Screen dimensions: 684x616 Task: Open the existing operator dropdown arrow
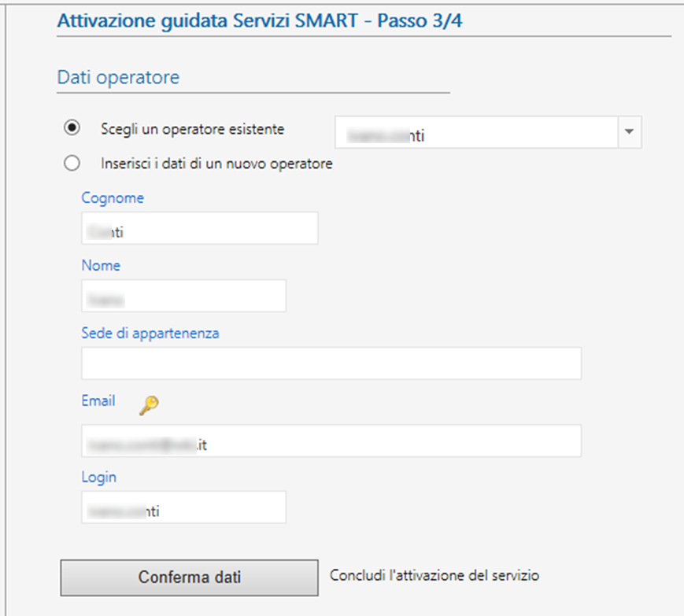pyautogui.click(x=629, y=131)
